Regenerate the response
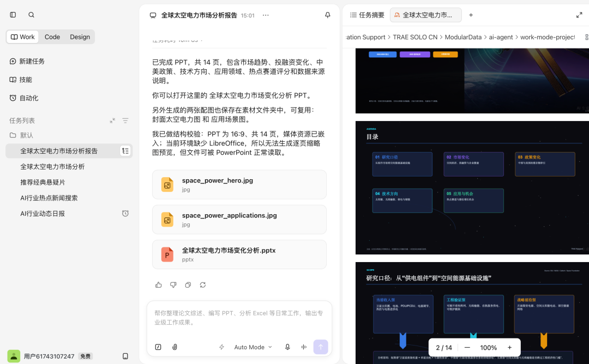The image size is (589, 364). pos(203,285)
